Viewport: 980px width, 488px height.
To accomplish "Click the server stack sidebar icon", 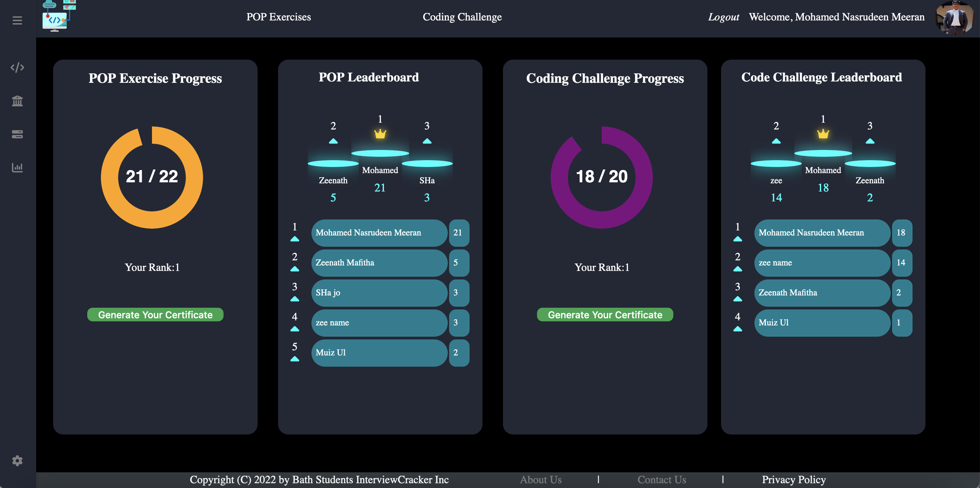I will pos(17,134).
